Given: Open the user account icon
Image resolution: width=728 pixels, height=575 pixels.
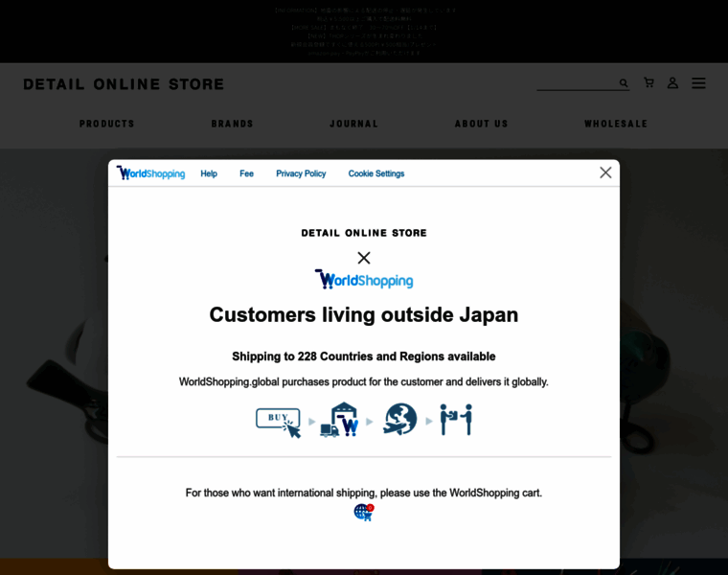Looking at the screenshot, I should point(672,82).
